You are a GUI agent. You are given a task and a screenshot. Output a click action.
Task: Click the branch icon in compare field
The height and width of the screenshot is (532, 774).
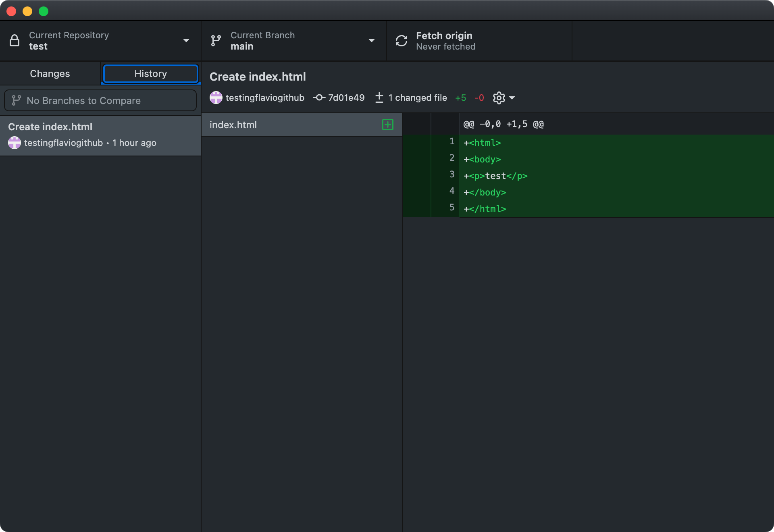16,100
